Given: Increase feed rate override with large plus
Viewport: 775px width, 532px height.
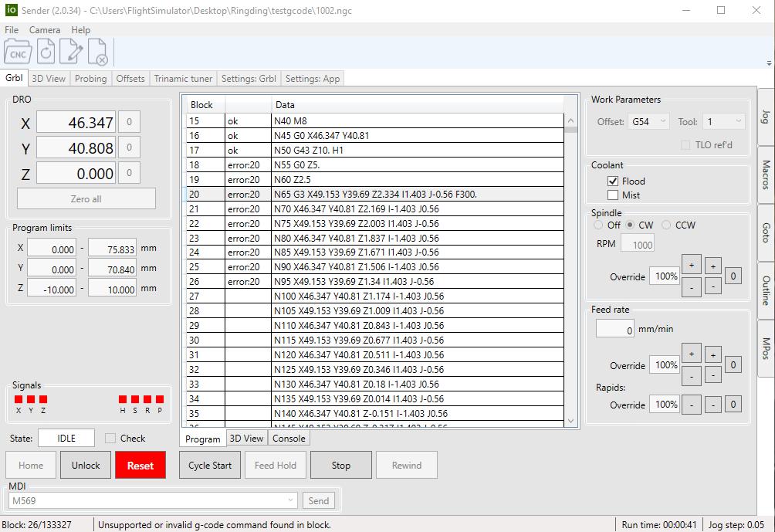Looking at the screenshot, I should [x=691, y=354].
